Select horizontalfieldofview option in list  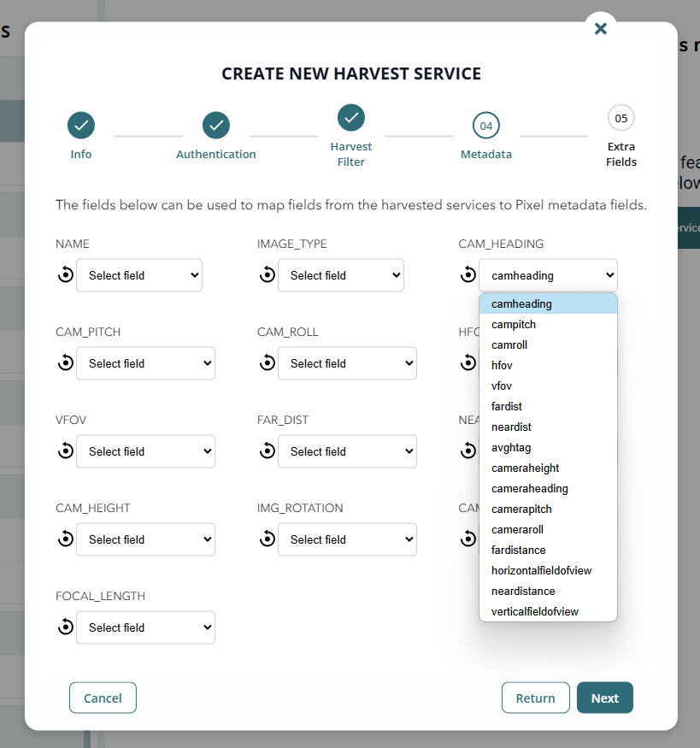[x=541, y=571]
